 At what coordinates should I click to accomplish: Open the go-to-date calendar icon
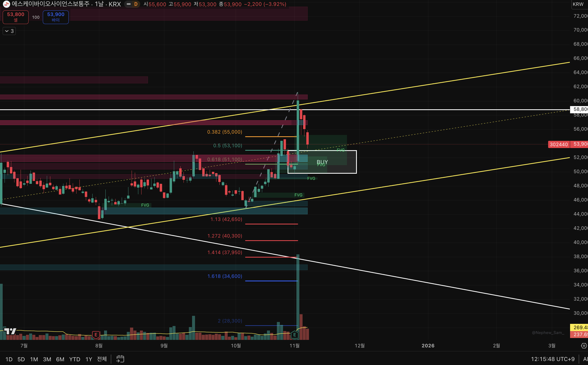(x=120, y=359)
